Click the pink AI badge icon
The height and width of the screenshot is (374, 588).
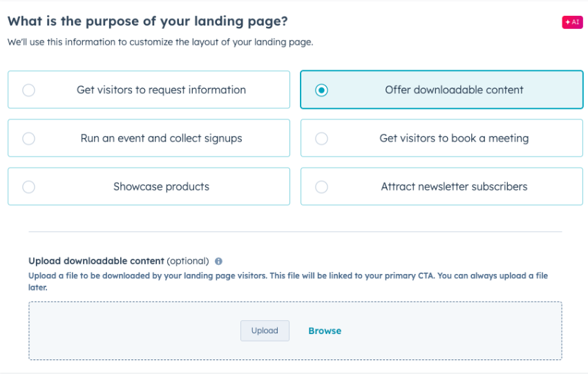572,22
